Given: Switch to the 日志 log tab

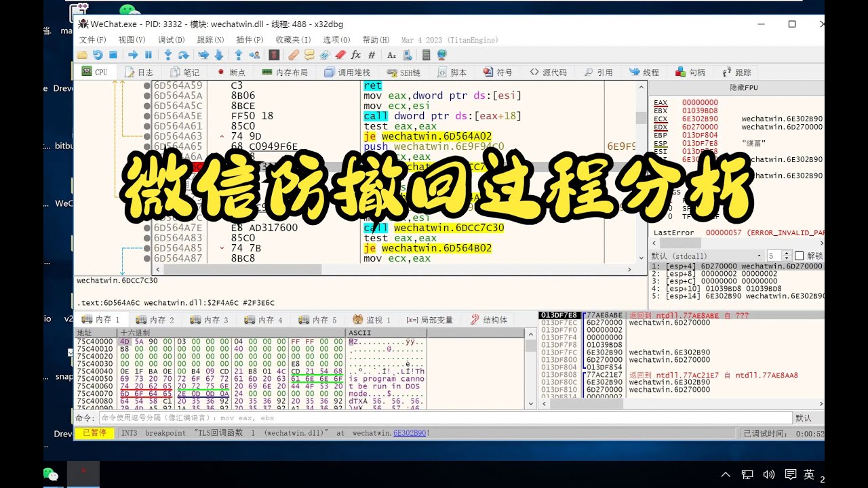Looking at the screenshot, I should 138,72.
